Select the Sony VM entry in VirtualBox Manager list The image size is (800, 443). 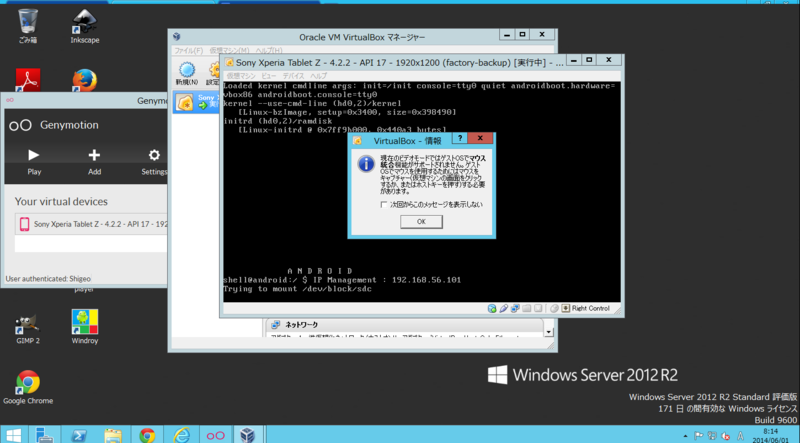(196, 102)
